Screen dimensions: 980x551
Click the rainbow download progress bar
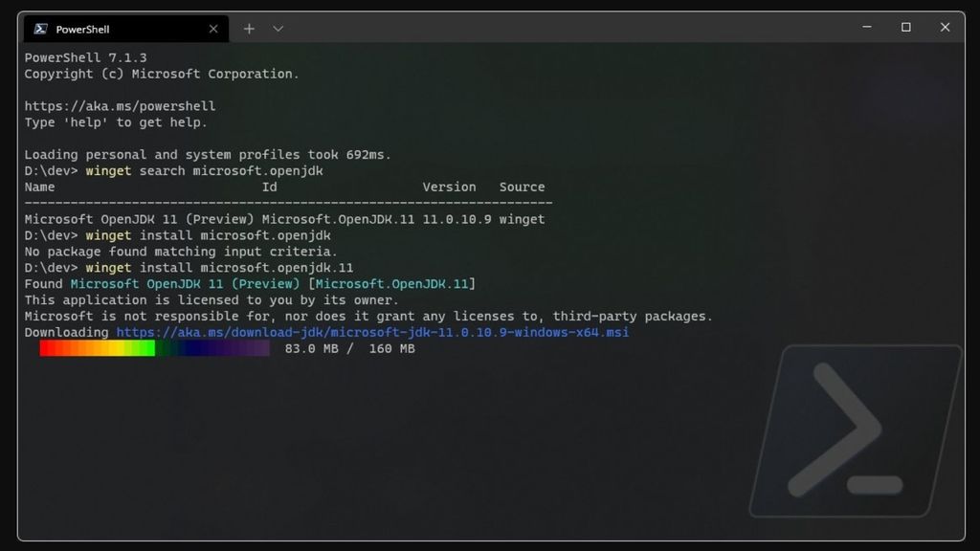[154, 348]
